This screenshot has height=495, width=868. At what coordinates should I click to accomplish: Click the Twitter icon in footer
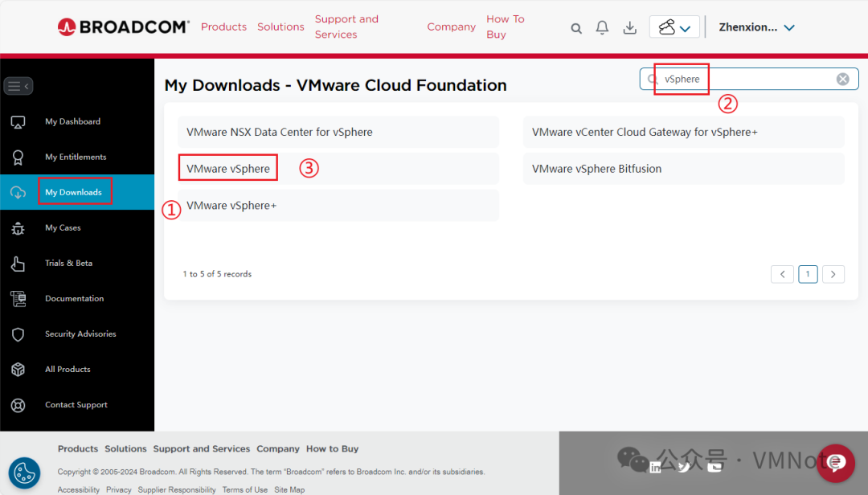coord(684,468)
